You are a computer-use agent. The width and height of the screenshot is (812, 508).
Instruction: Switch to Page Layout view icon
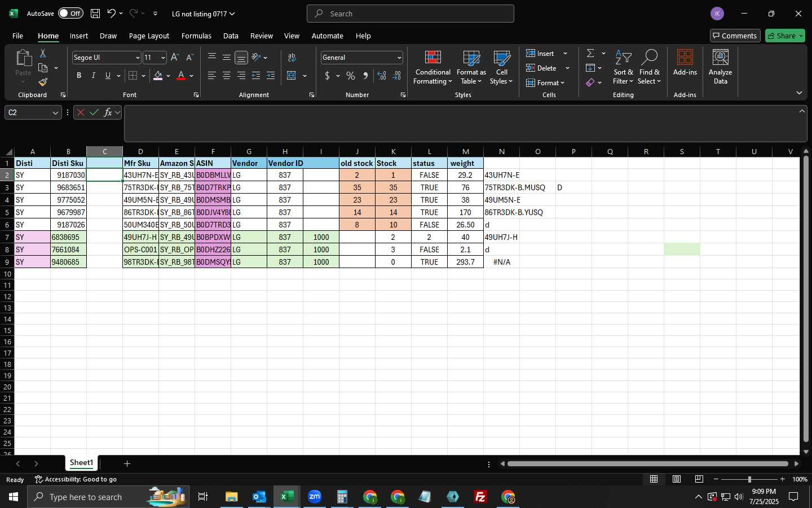(677, 479)
